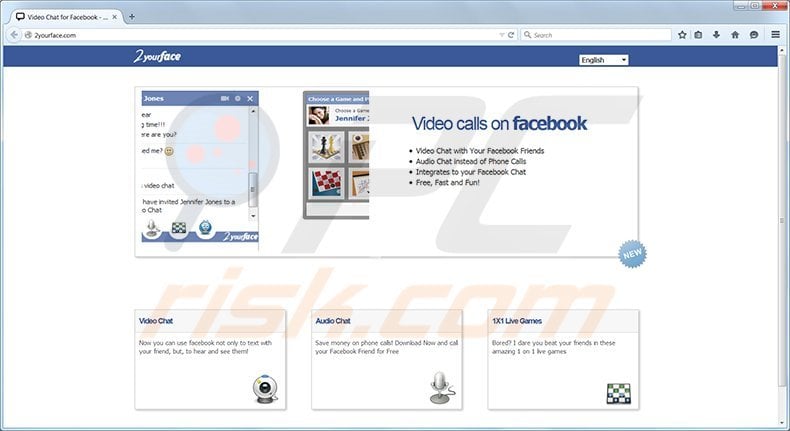Go to the browser home icon
Viewport: 790px width, 431px height.
click(x=735, y=35)
